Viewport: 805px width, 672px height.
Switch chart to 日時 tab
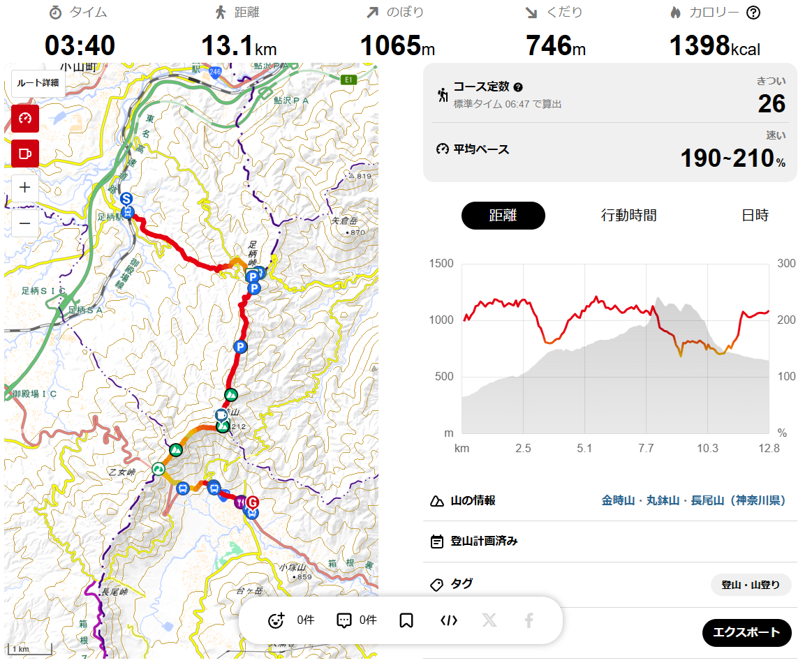(x=755, y=216)
